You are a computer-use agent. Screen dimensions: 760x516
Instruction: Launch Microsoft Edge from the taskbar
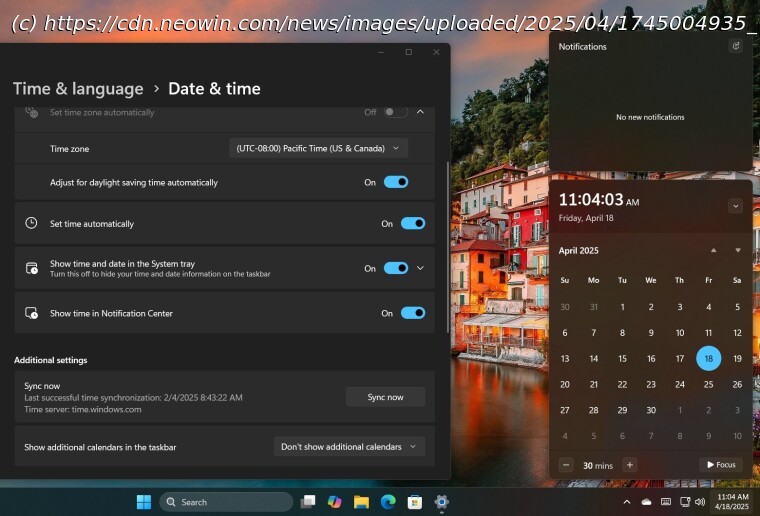(388, 502)
